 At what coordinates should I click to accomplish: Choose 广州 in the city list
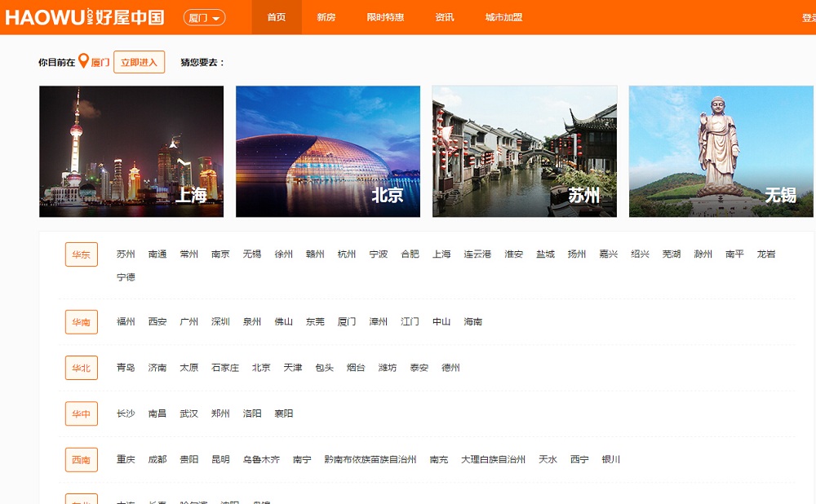189,321
